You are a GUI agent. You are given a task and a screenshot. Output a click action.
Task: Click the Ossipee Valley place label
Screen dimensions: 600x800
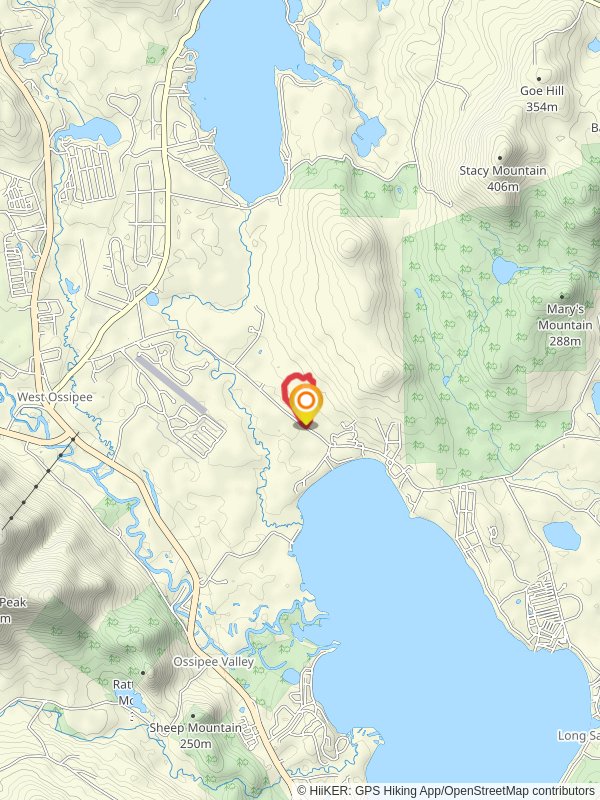click(x=213, y=662)
